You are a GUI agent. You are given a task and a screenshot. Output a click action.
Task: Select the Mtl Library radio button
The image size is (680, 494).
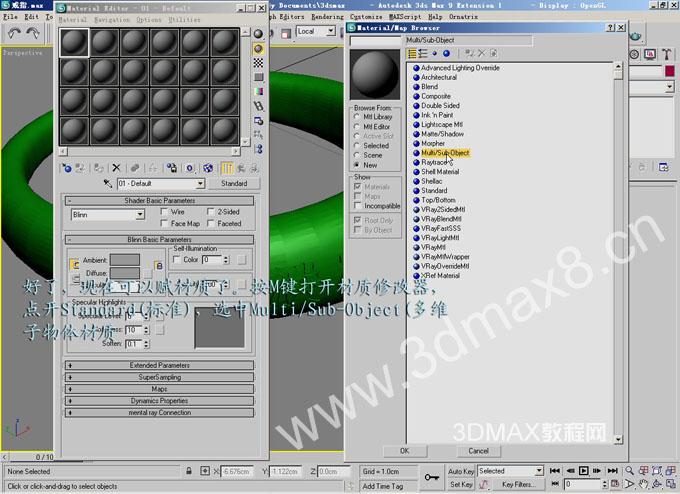(x=357, y=116)
